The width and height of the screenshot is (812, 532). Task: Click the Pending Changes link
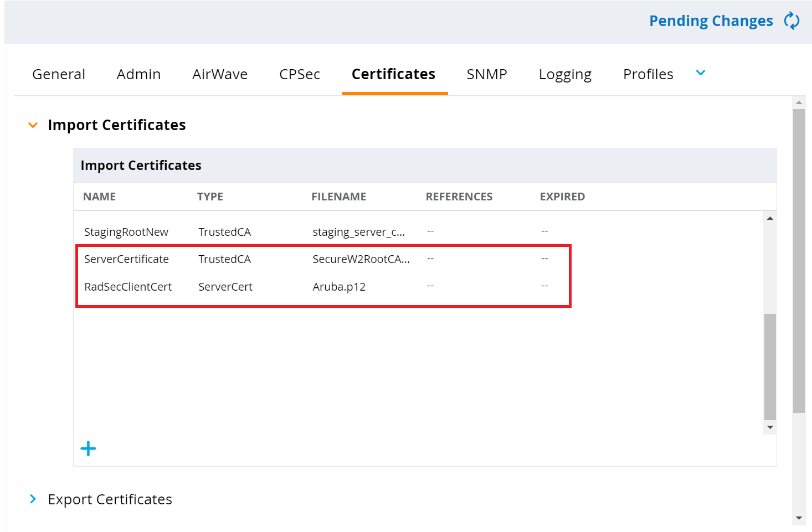pyautogui.click(x=711, y=21)
